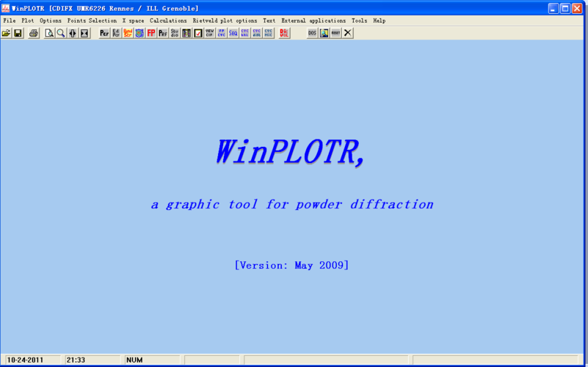Click the Save floppy disk icon
The width and height of the screenshot is (588, 367).
[18, 33]
